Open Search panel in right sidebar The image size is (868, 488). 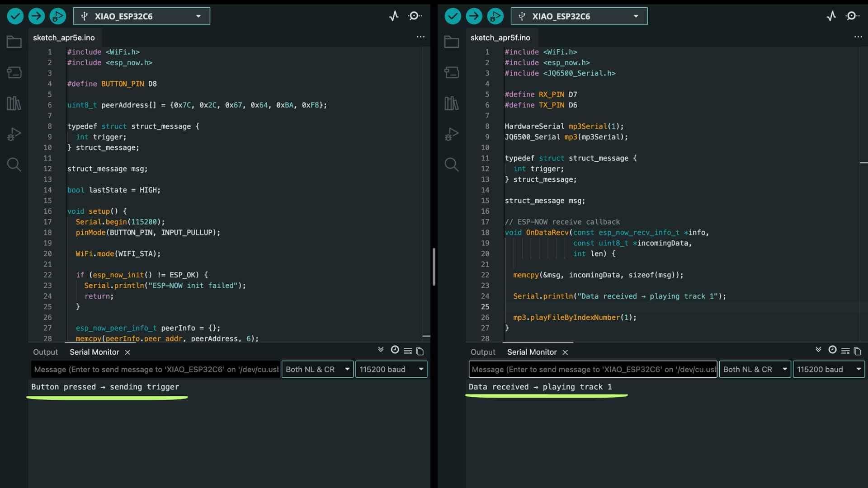(451, 164)
